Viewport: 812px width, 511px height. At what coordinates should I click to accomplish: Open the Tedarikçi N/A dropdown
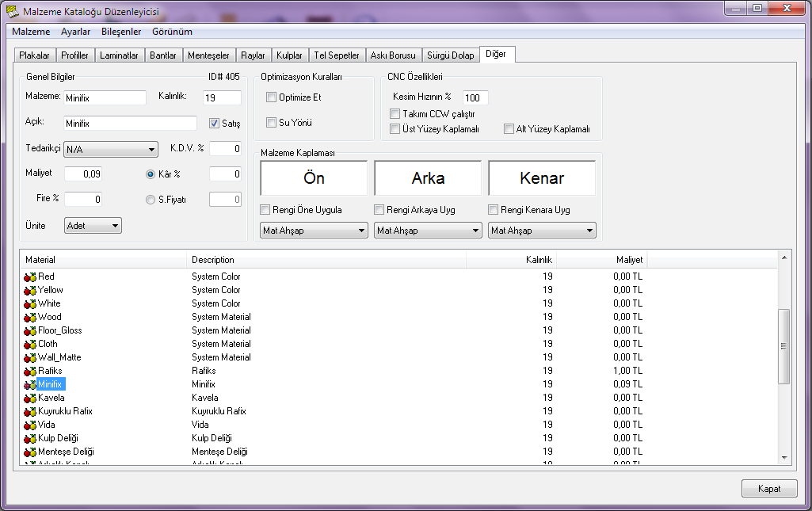click(111, 149)
